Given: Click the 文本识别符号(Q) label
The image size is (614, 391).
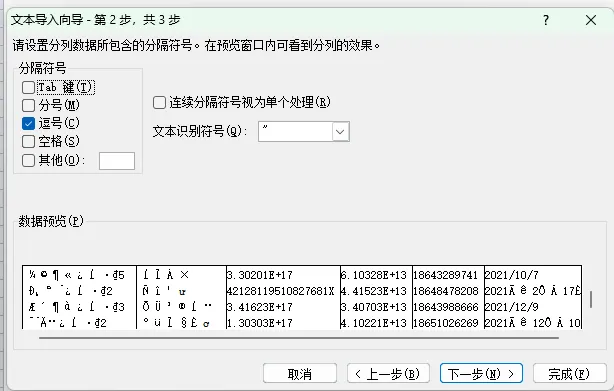Looking at the screenshot, I should point(200,132).
